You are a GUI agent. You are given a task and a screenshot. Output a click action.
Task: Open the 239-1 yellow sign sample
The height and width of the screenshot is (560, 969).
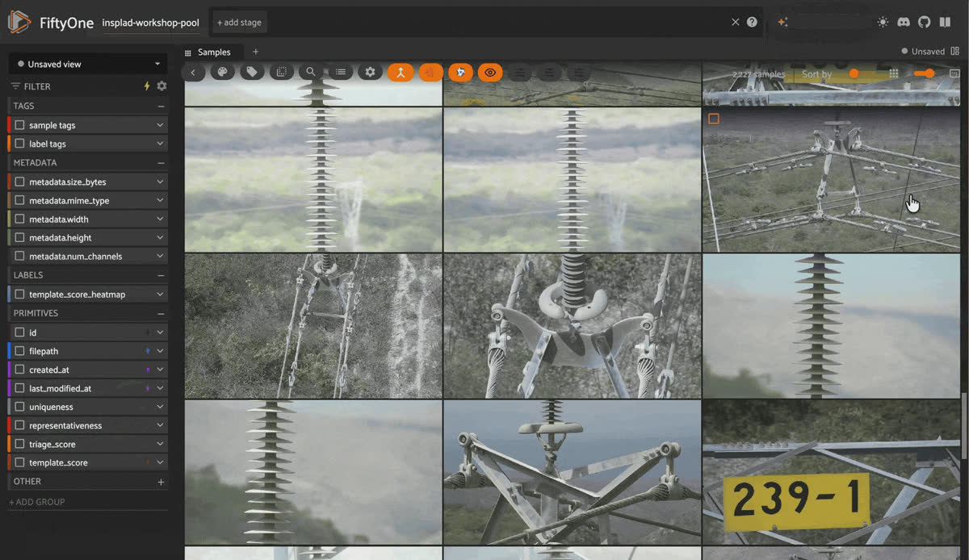click(830, 472)
